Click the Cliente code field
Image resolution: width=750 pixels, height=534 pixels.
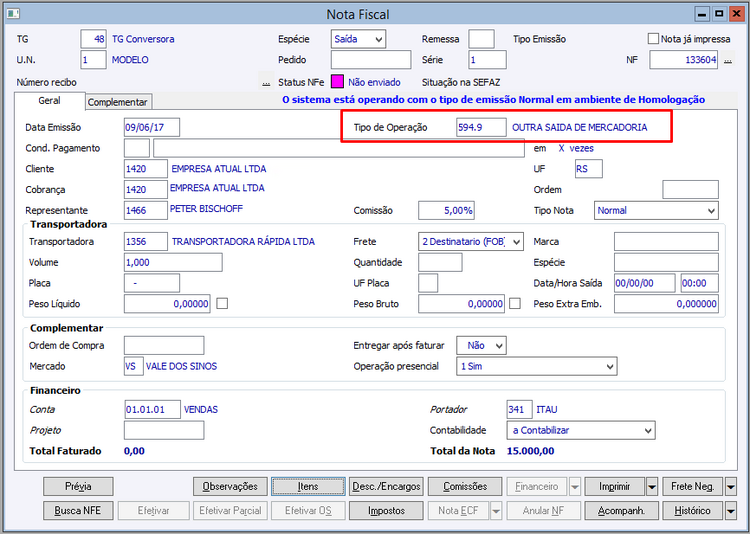click(x=145, y=169)
